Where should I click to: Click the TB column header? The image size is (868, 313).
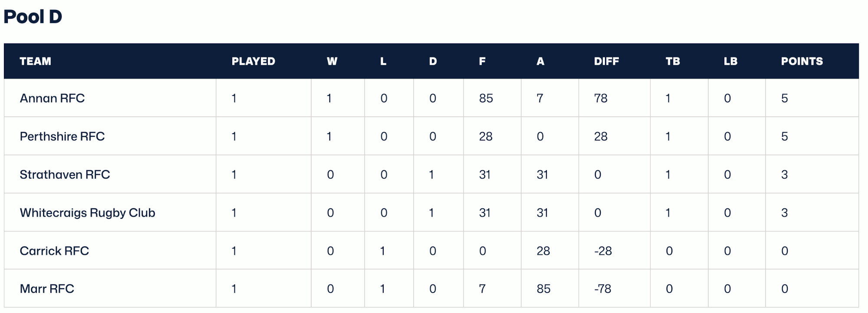673,61
